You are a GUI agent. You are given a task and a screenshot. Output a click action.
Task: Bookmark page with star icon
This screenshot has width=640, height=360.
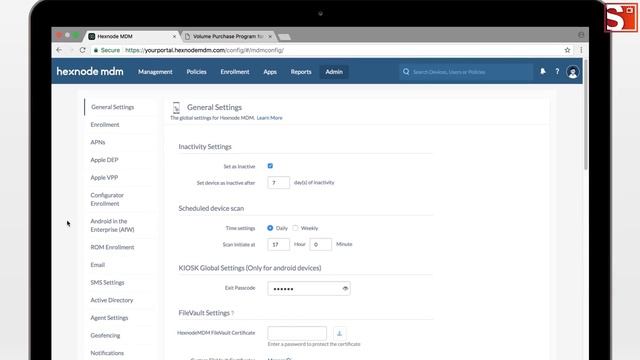pyautogui.click(x=567, y=50)
